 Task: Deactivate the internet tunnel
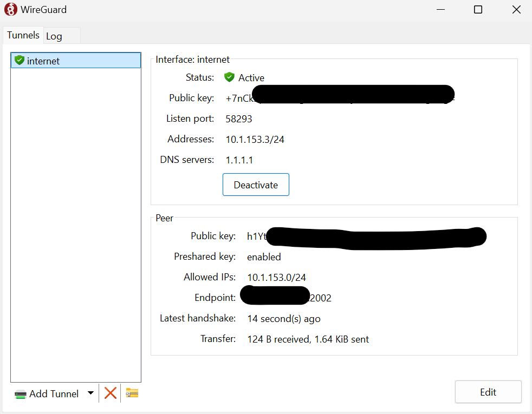256,185
